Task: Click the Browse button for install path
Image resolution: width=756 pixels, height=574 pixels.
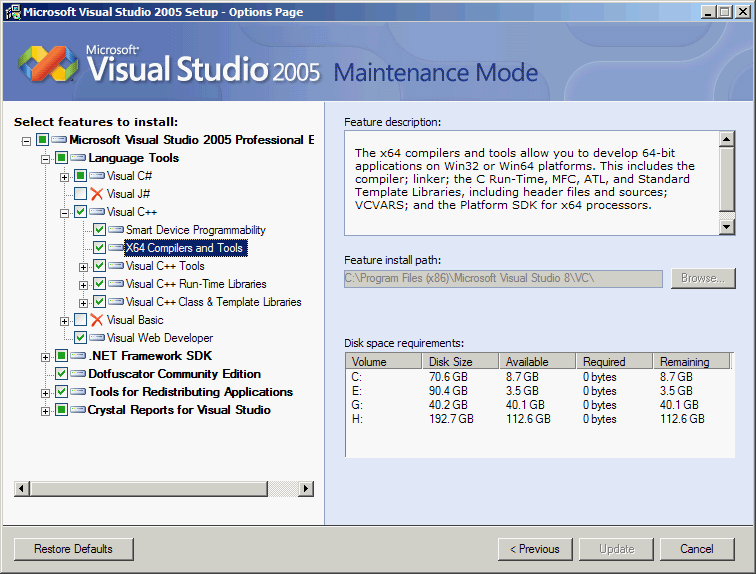Action: (703, 278)
